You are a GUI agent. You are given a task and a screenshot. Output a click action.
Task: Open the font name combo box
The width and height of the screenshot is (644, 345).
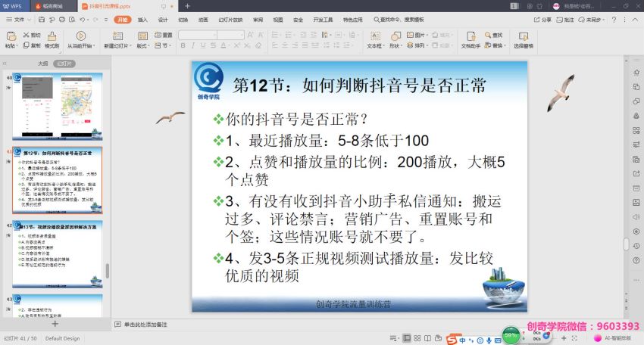click(x=198, y=35)
